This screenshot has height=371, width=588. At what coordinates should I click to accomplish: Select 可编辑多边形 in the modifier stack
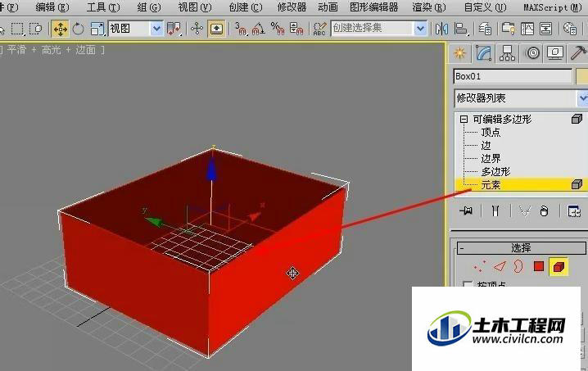pos(502,120)
